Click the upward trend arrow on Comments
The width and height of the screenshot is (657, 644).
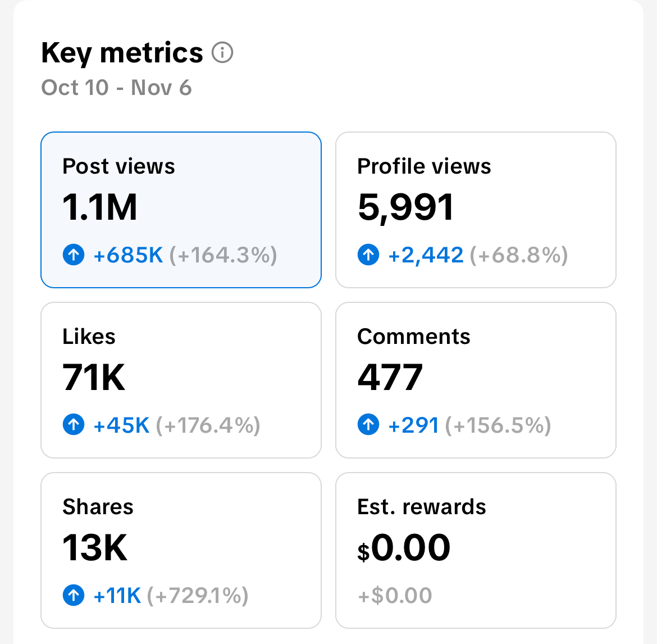click(368, 425)
